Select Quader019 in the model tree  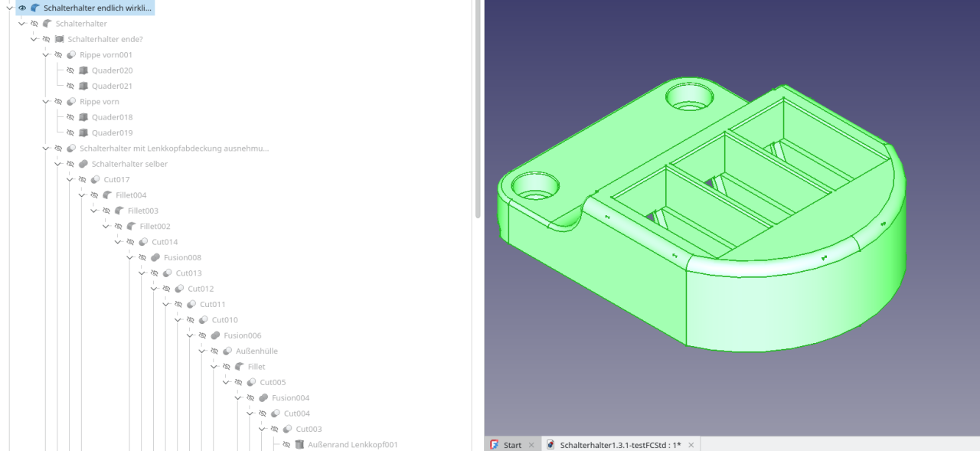tap(112, 133)
